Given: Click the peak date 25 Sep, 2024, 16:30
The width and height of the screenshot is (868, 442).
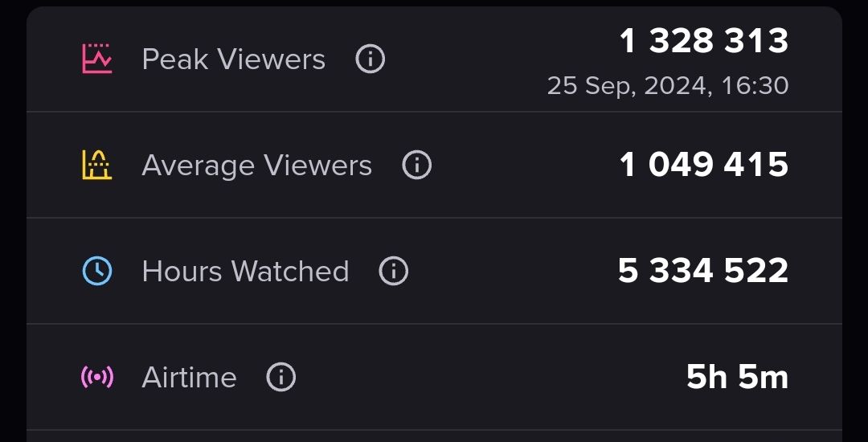Looking at the screenshot, I should pyautogui.click(x=668, y=85).
